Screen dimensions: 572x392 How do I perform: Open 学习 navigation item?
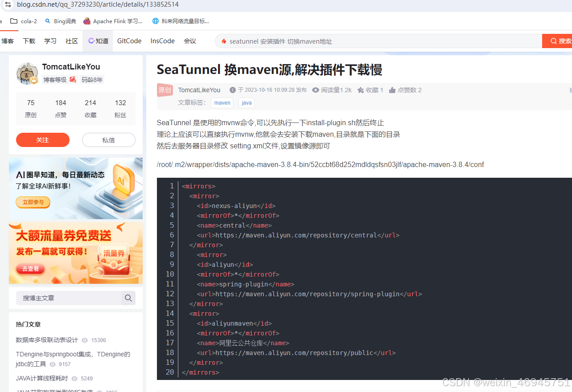(x=50, y=41)
